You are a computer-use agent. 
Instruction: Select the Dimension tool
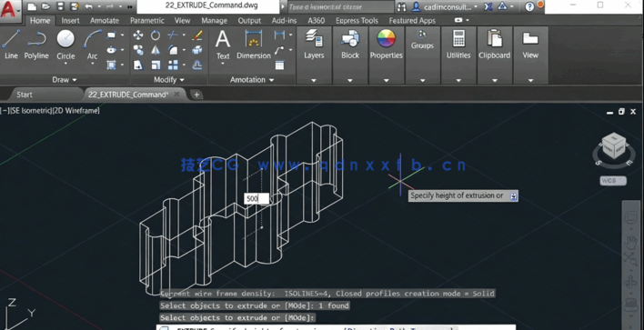pos(254,45)
